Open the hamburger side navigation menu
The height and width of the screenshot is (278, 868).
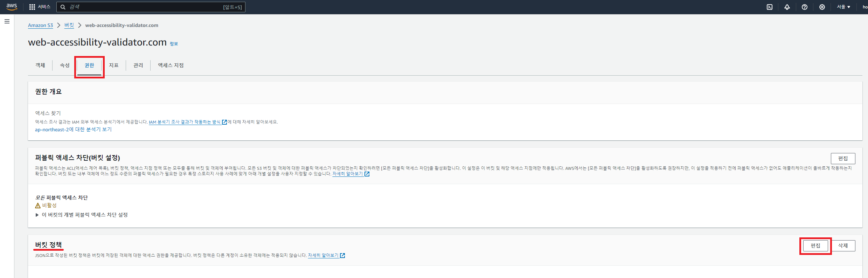7,21
